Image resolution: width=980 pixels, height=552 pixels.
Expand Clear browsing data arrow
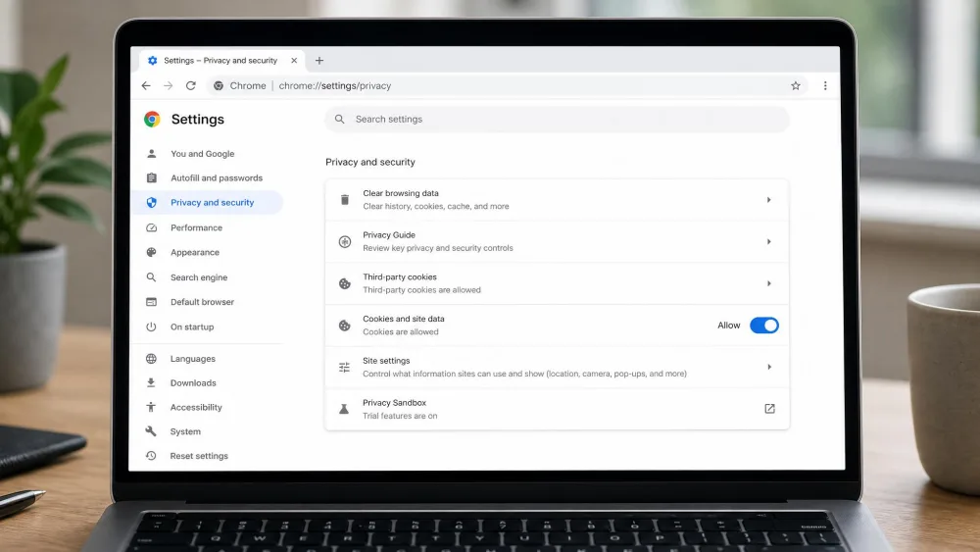point(768,200)
